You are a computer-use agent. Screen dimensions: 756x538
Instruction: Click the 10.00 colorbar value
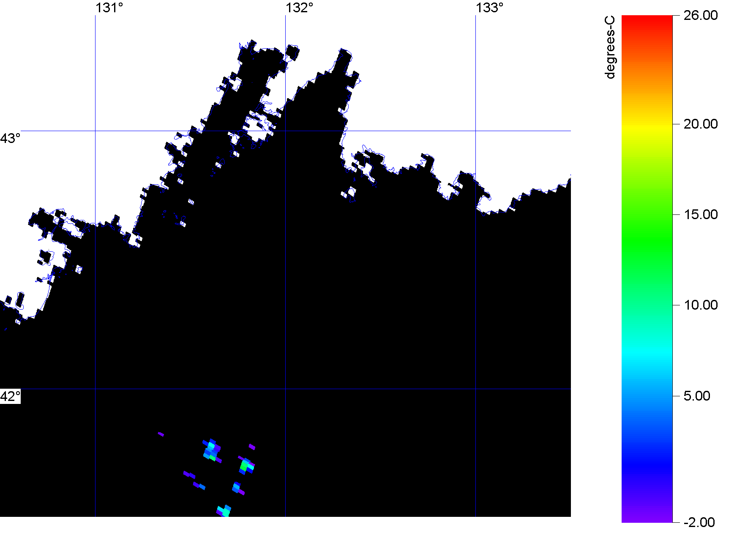[701, 305]
